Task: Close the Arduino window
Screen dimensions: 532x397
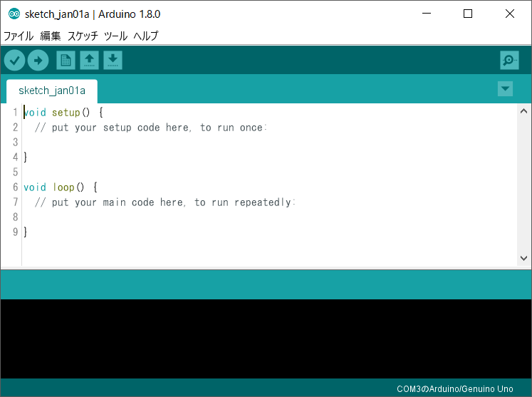Action: [x=510, y=14]
